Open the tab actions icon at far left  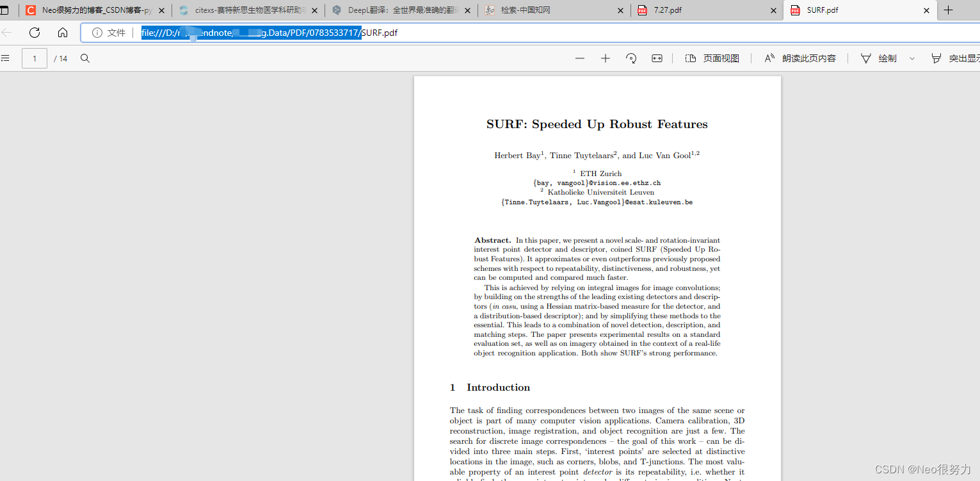point(4,10)
